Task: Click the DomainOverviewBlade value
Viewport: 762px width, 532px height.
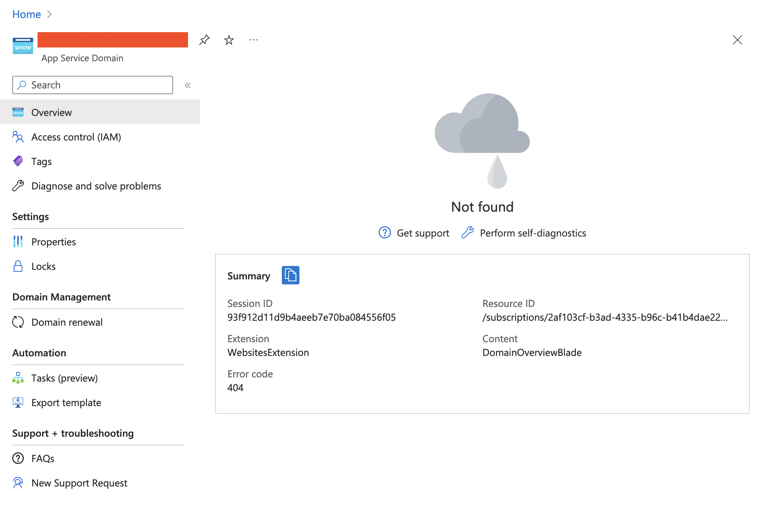Action: pyautogui.click(x=532, y=352)
